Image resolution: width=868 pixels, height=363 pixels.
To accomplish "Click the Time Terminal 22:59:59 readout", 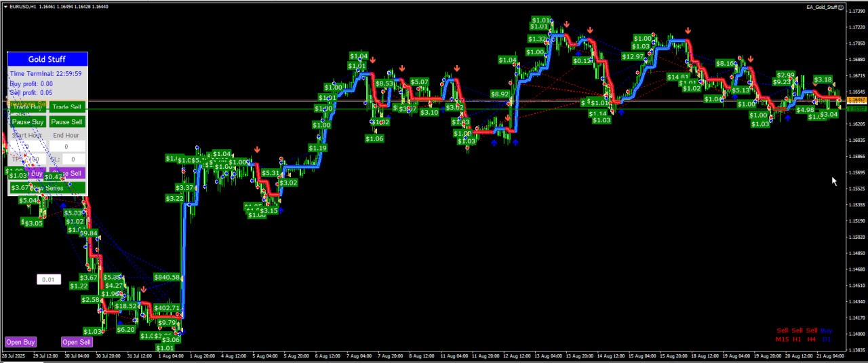I will (46, 74).
